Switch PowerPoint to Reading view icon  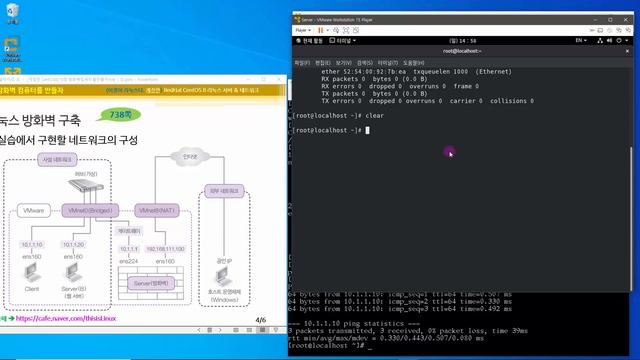point(249,330)
